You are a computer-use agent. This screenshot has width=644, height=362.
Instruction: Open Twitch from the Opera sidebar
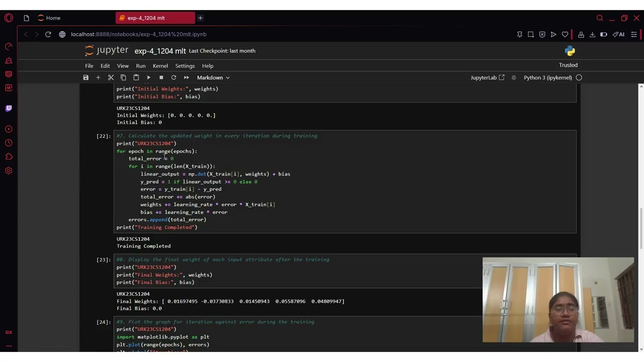[9, 108]
